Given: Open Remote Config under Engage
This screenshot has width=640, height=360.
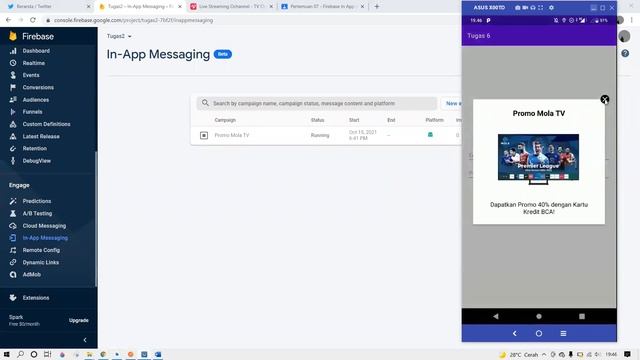Looking at the screenshot, I should pos(41,250).
